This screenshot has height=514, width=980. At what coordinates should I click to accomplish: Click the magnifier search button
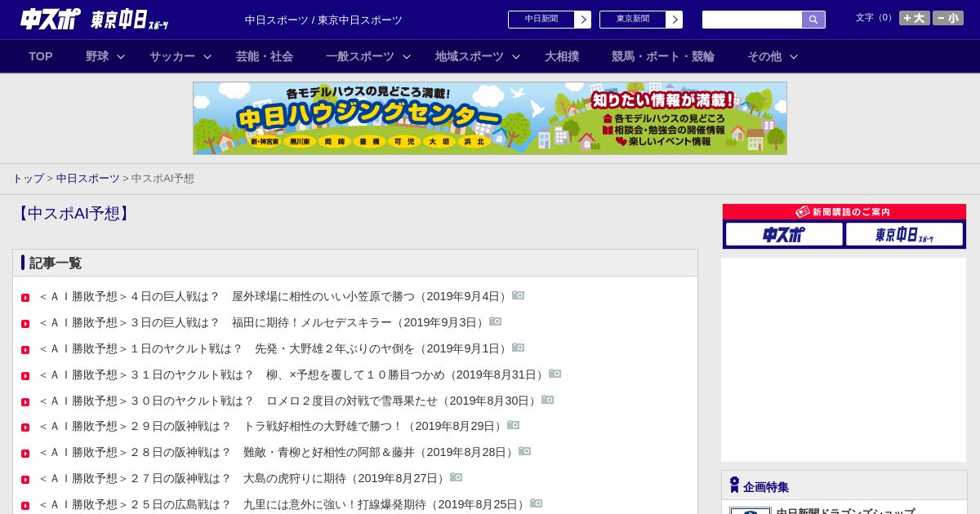(x=813, y=20)
